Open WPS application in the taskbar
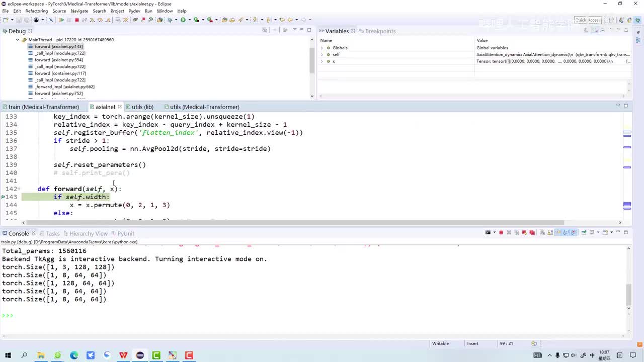644x362 pixels. [123, 355]
